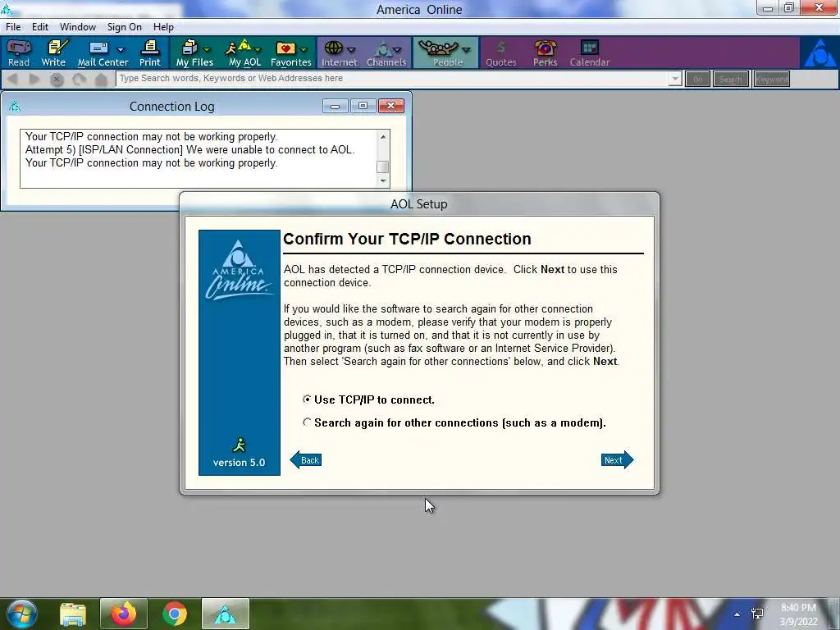Click the Perks toolbar icon

(546, 53)
